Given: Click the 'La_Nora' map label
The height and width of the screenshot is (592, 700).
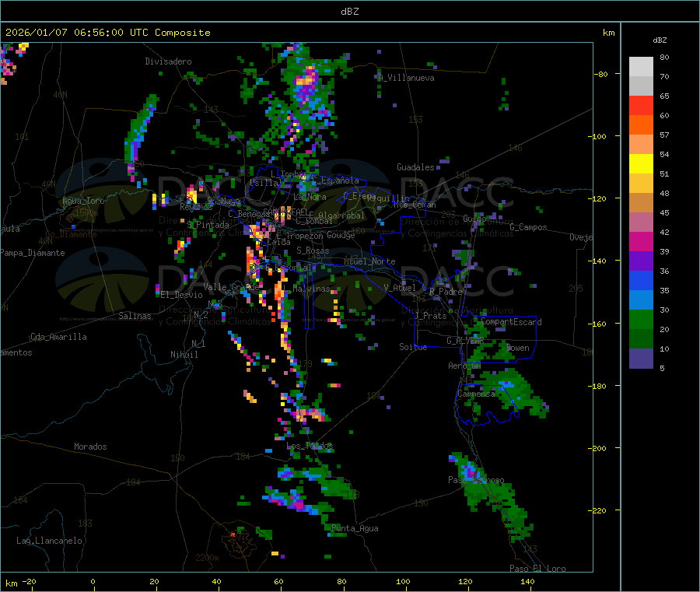Looking at the screenshot, I should pyautogui.click(x=310, y=197).
